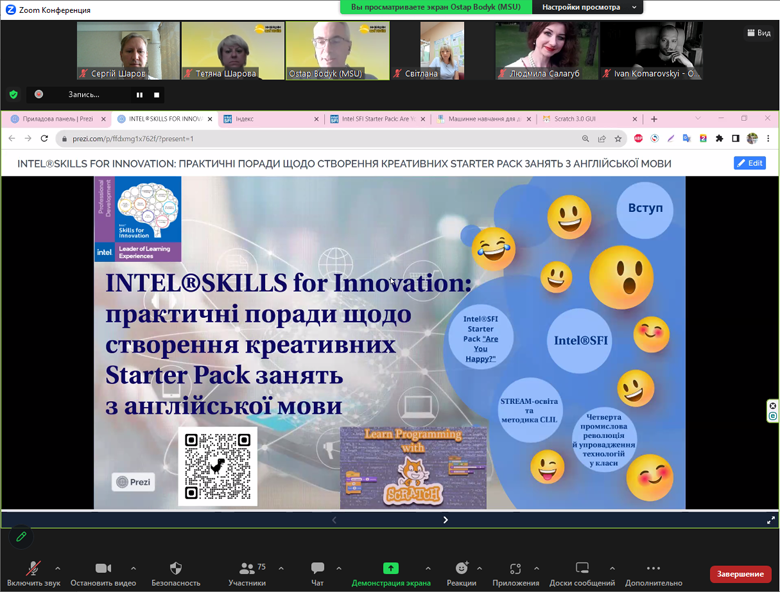780x592 pixels.
Task: Open the Реакции reactions menu
Action: point(461,568)
